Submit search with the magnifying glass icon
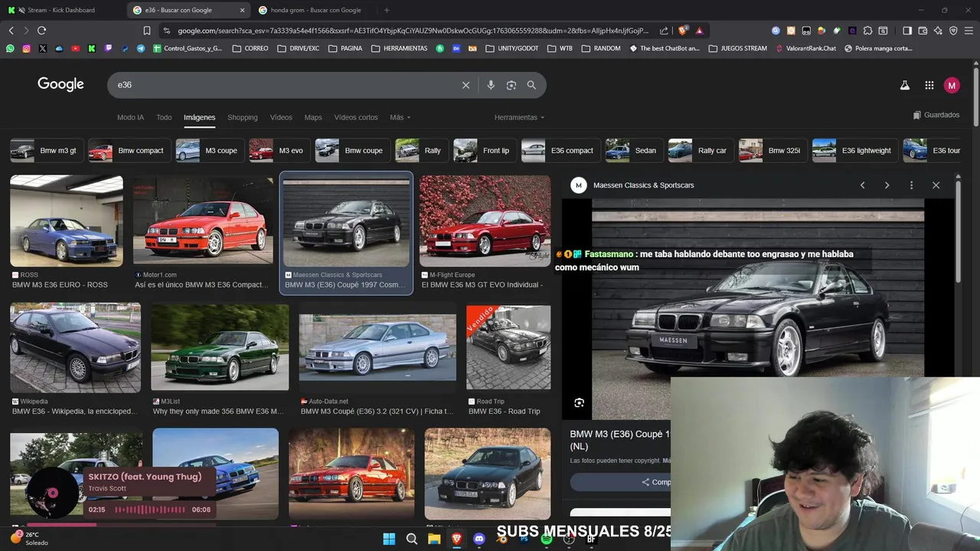Image resolution: width=980 pixels, height=551 pixels. coord(531,85)
